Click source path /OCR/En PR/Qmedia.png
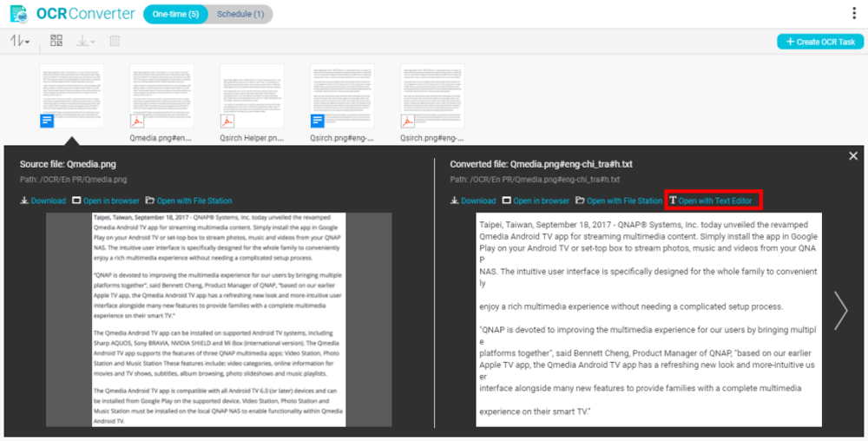Screen dimensions: 868x441 coord(74,180)
